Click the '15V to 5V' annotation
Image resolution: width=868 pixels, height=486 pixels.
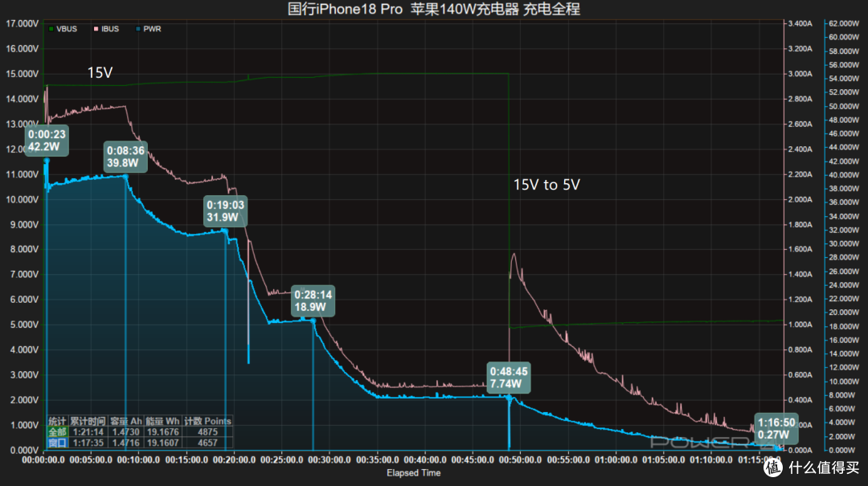(x=547, y=184)
